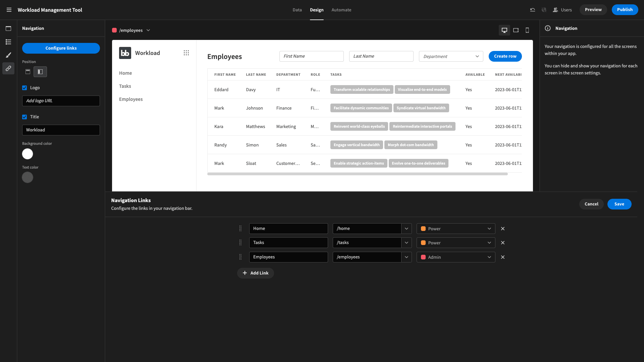Uncheck the Logo checkbox
The height and width of the screenshot is (362, 644).
click(x=24, y=88)
